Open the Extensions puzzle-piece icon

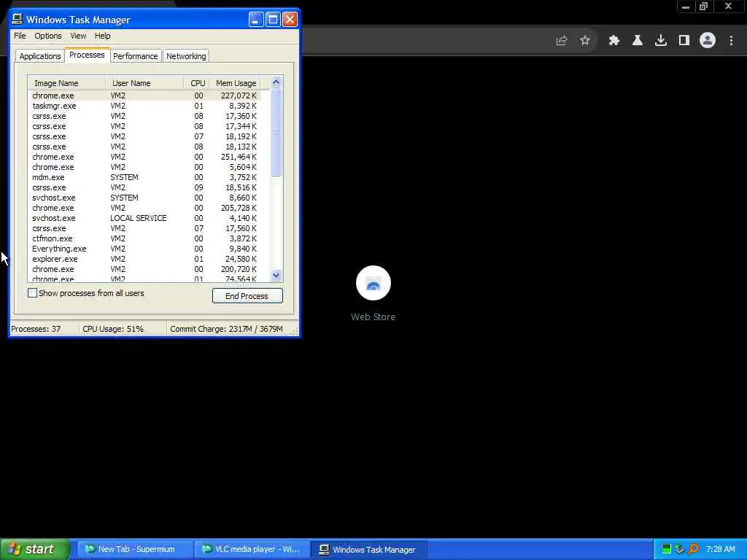614,41
